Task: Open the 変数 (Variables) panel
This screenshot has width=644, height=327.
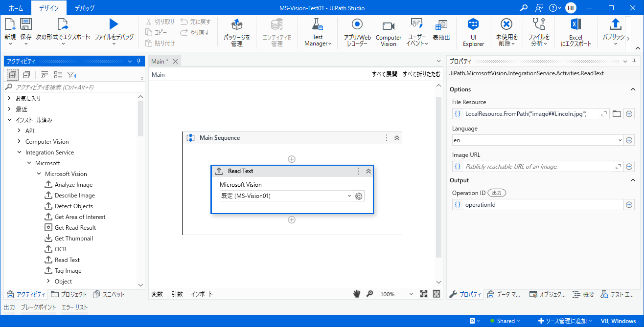Action: pyautogui.click(x=157, y=294)
